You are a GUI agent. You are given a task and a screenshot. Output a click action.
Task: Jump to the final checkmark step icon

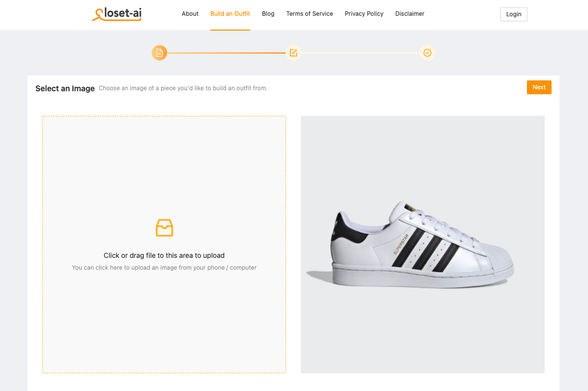pos(427,53)
